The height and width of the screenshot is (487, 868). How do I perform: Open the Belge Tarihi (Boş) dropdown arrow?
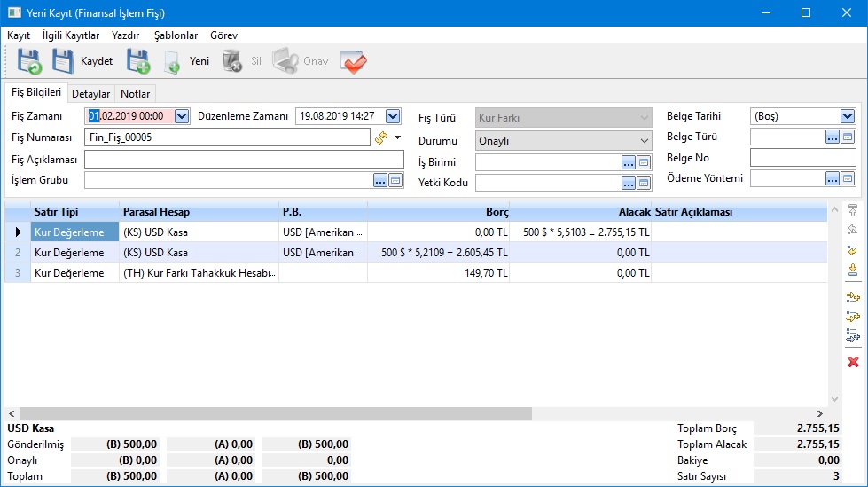tap(848, 116)
